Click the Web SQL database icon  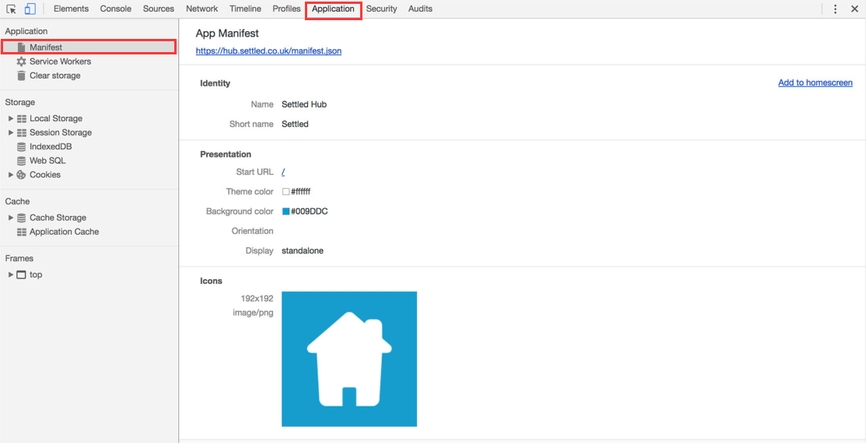pyautogui.click(x=21, y=161)
